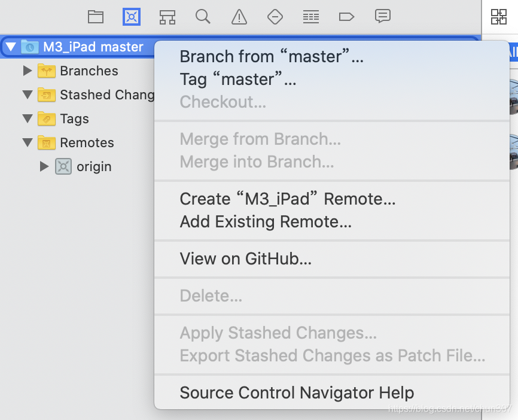Collapse the Tags group
Viewport: 518px width, 420px height.
[28, 118]
